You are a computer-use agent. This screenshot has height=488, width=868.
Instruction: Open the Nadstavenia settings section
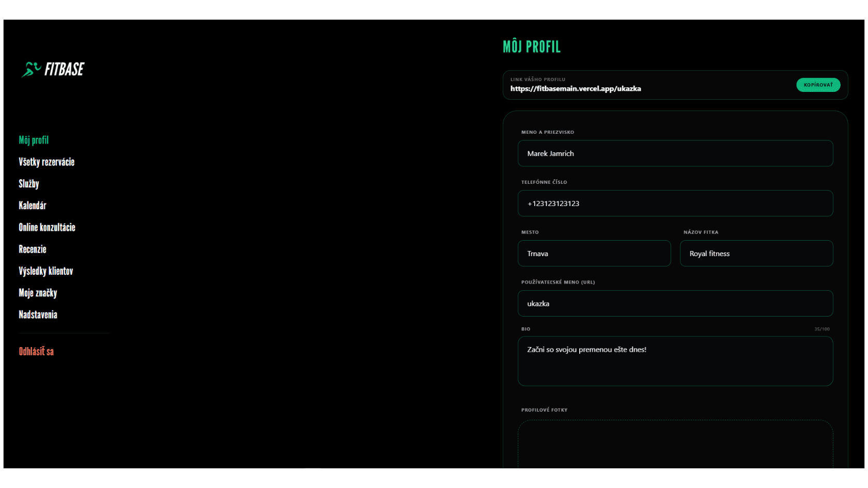tap(37, 314)
